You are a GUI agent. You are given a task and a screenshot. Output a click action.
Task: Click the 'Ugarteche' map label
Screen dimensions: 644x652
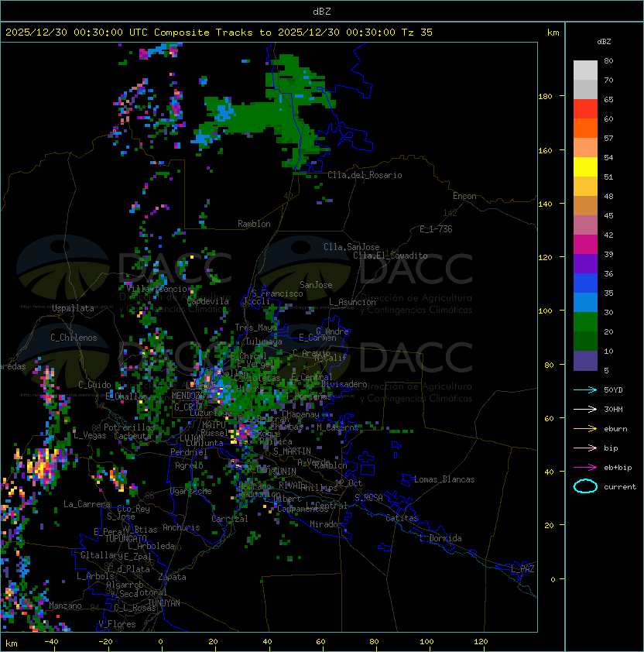click(191, 491)
